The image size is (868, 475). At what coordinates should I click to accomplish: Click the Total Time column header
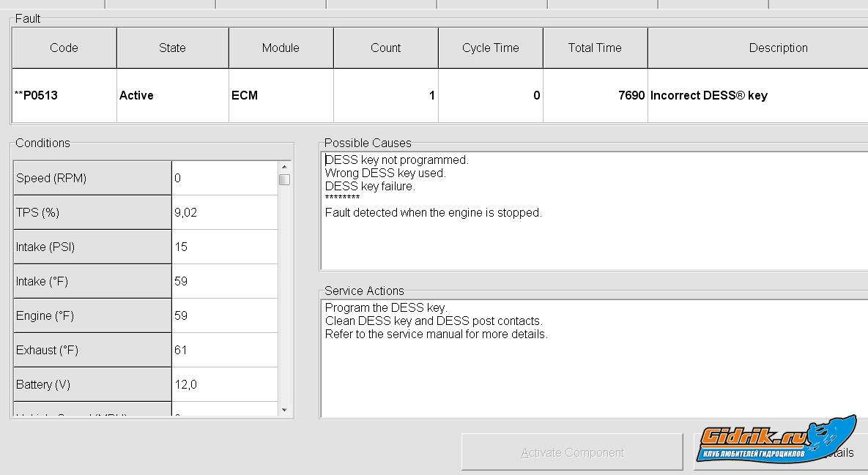pyautogui.click(x=595, y=48)
